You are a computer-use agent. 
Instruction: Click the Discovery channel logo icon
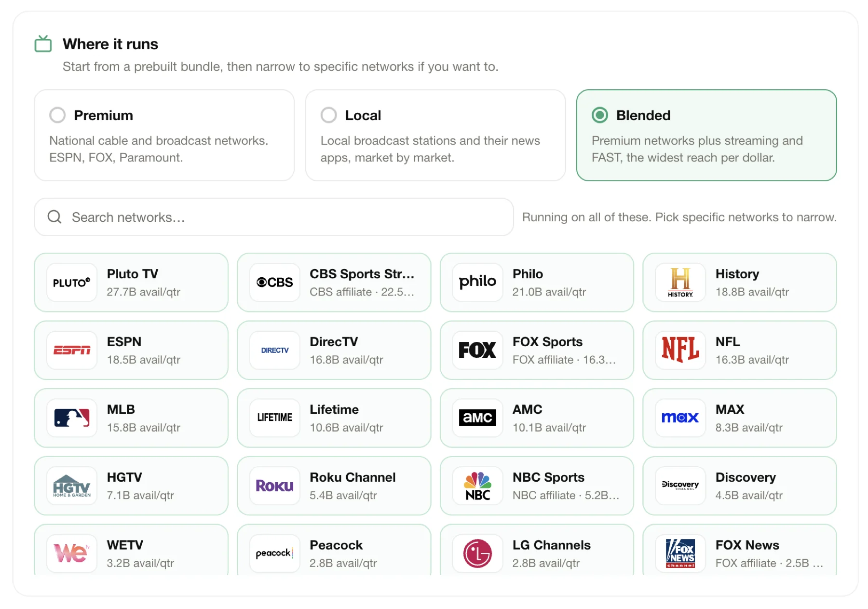680,486
